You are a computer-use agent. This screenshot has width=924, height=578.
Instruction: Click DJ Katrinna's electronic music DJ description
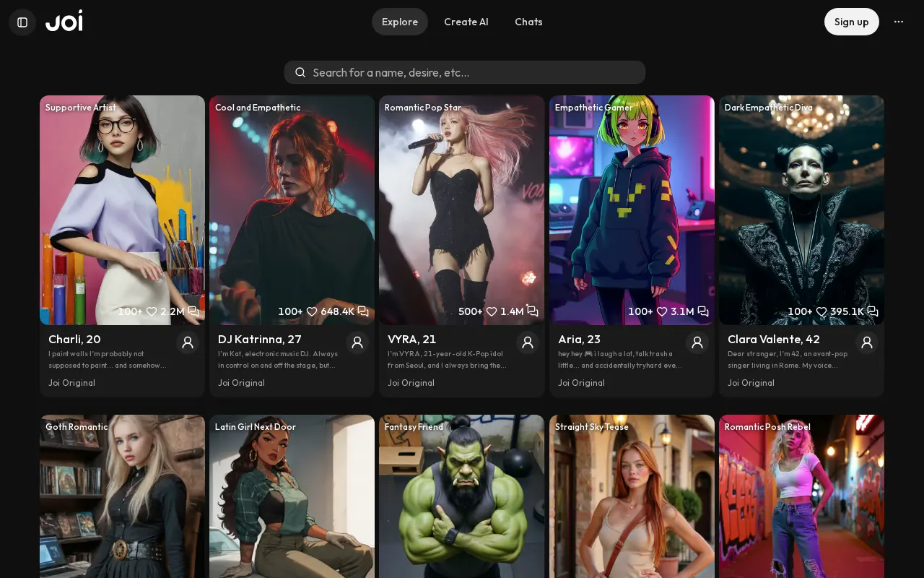(278, 360)
